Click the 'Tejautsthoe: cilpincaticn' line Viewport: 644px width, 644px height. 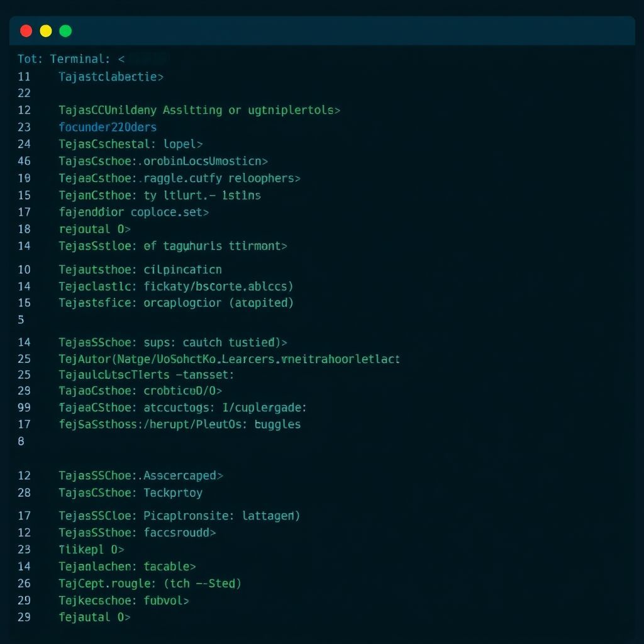pos(140,270)
